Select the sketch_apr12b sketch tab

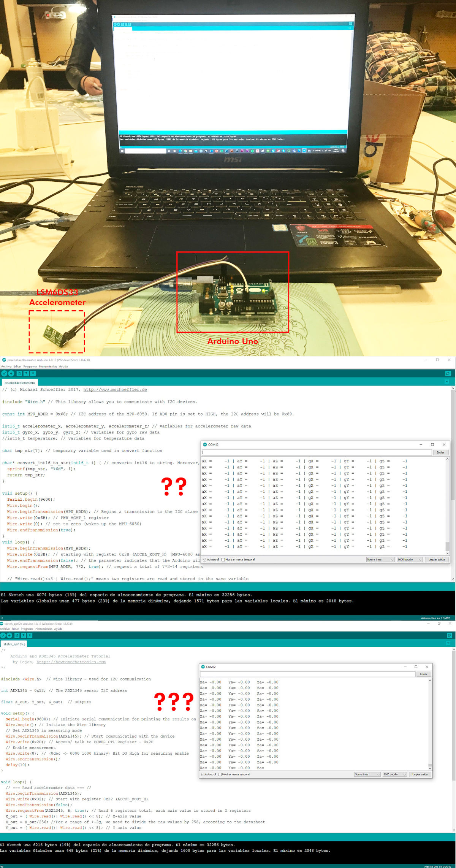click(x=14, y=644)
